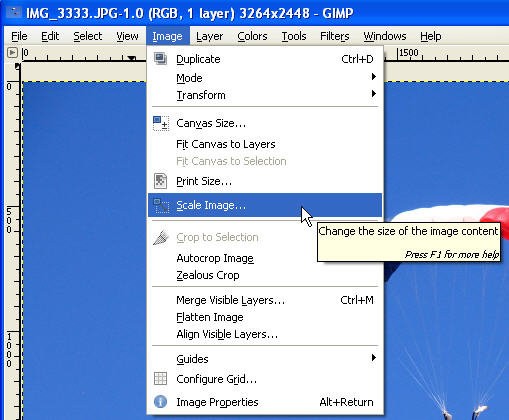Choose Canvas Size… menu entry

coord(265,123)
